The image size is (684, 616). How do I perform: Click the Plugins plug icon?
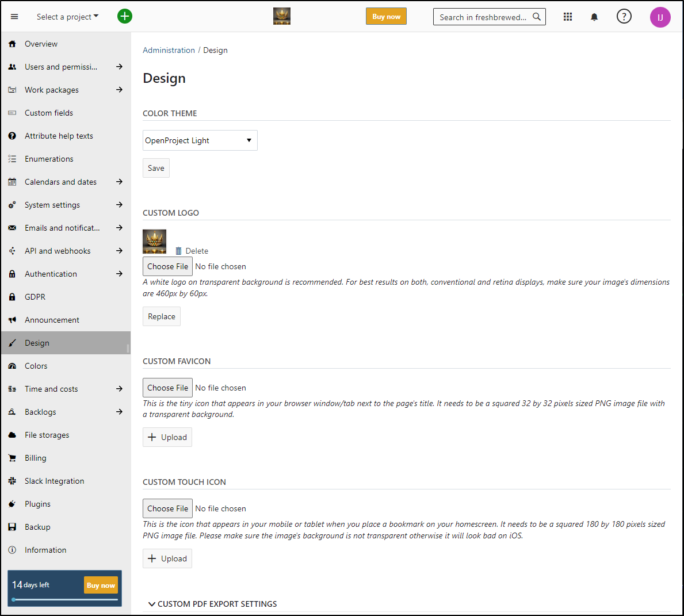pyautogui.click(x=12, y=504)
